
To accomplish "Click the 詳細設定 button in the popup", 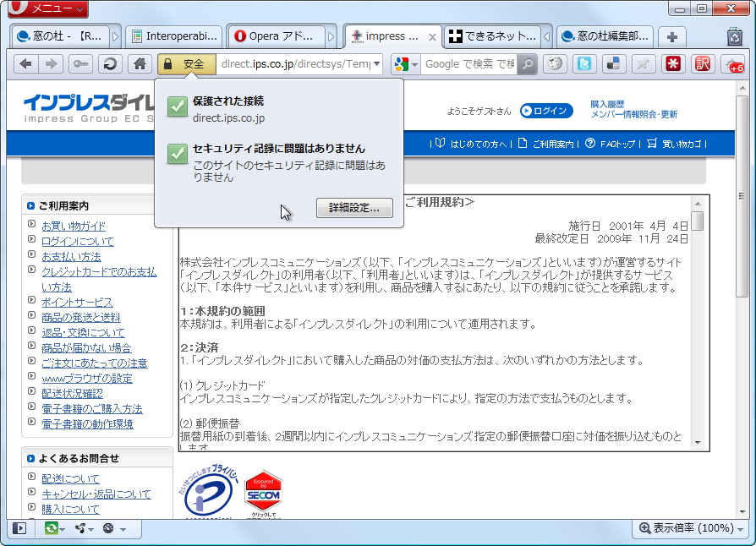I will [353, 207].
